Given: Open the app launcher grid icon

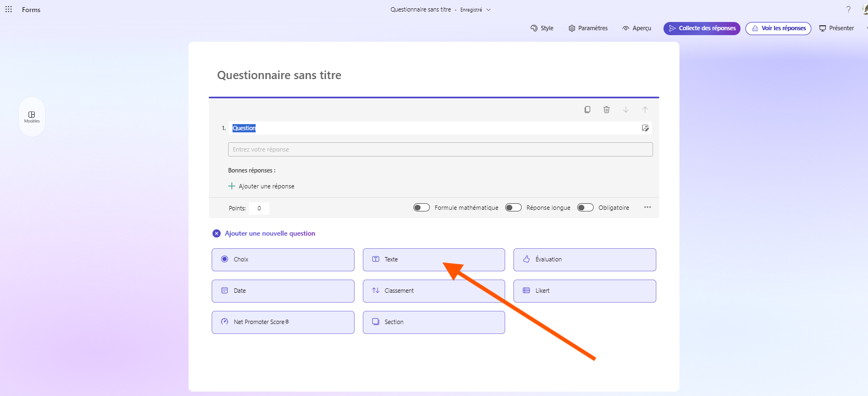Looking at the screenshot, I should pos(9,9).
